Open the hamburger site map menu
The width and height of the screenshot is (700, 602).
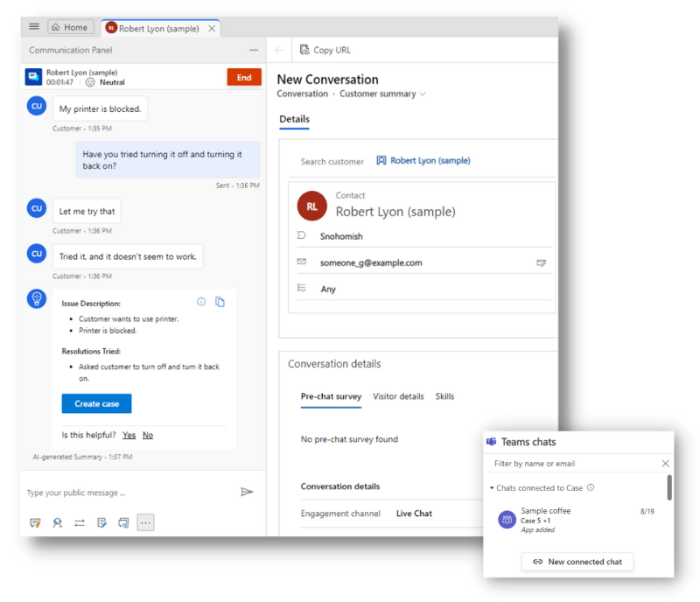click(x=34, y=27)
